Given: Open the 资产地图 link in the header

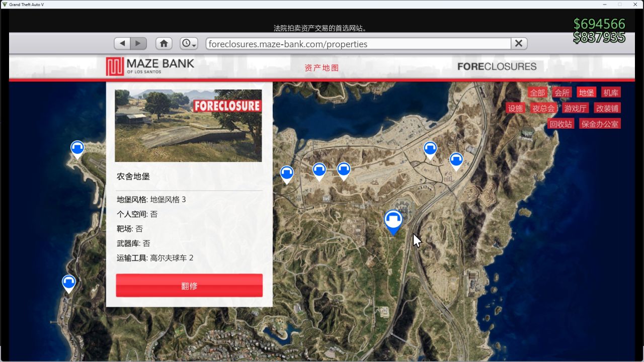Looking at the screenshot, I should tap(322, 68).
